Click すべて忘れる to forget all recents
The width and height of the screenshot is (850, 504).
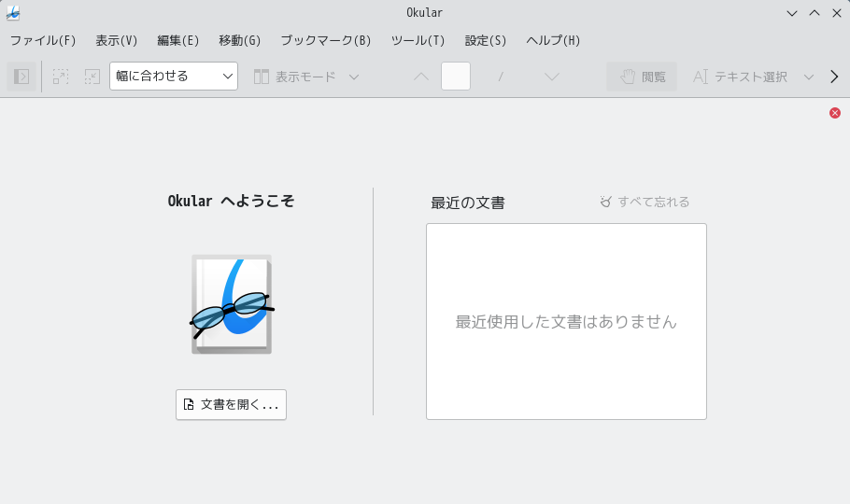645,202
